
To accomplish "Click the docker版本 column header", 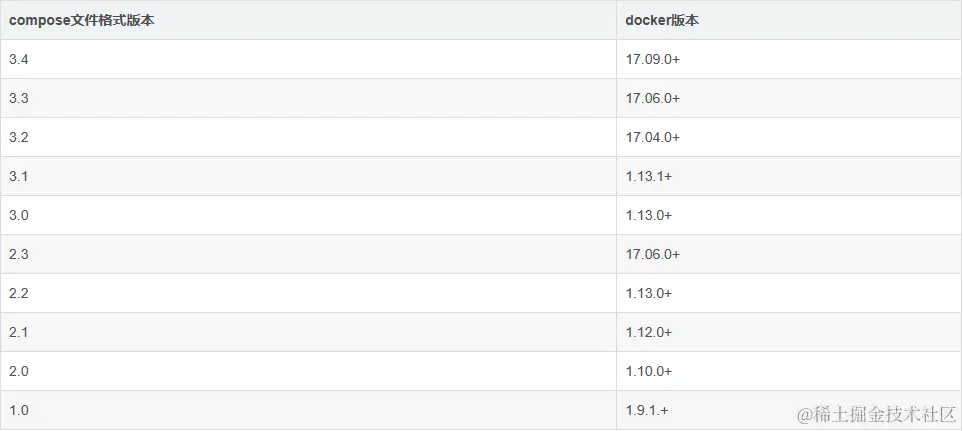I will pyautogui.click(x=789, y=20).
